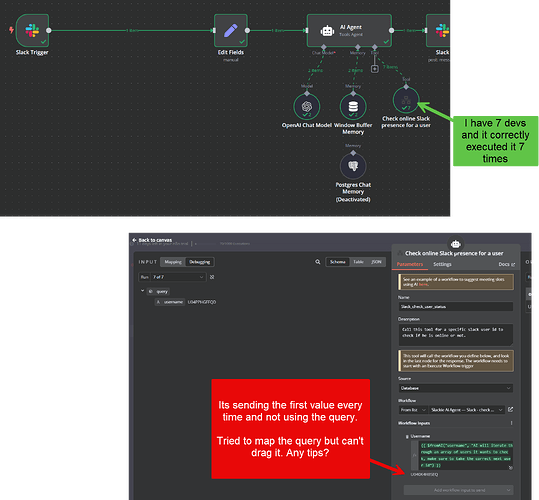Viewport: 539px width, 500px height.
Task: Click the Username field drag handle
Action: click(407, 436)
